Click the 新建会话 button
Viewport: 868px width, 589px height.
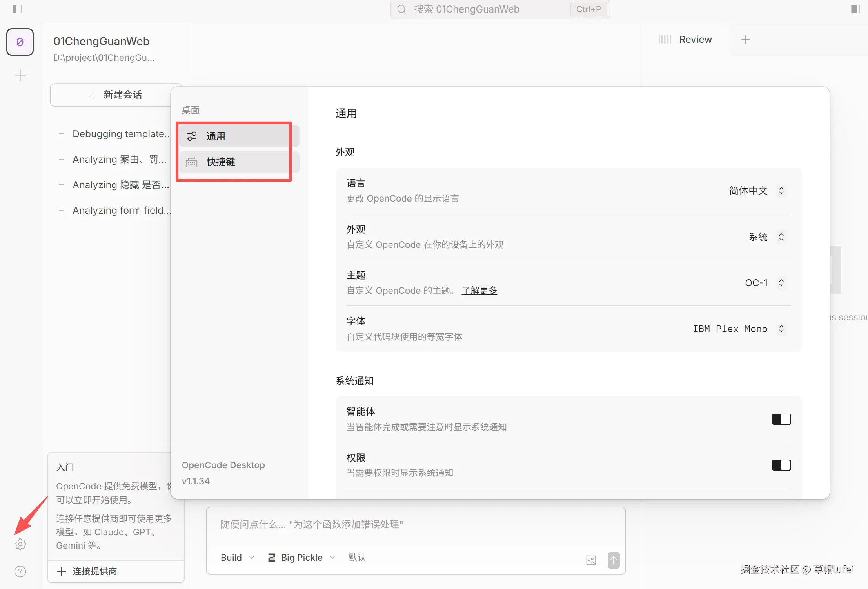pyautogui.click(x=116, y=95)
